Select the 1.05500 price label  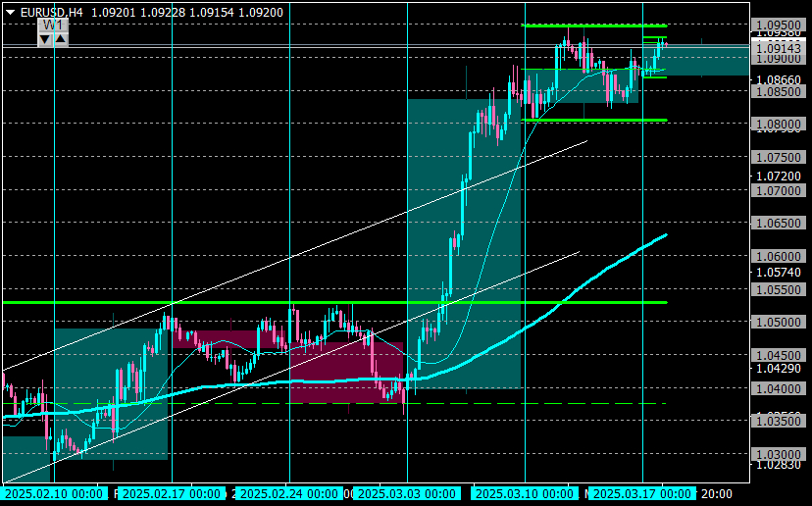pos(779,289)
